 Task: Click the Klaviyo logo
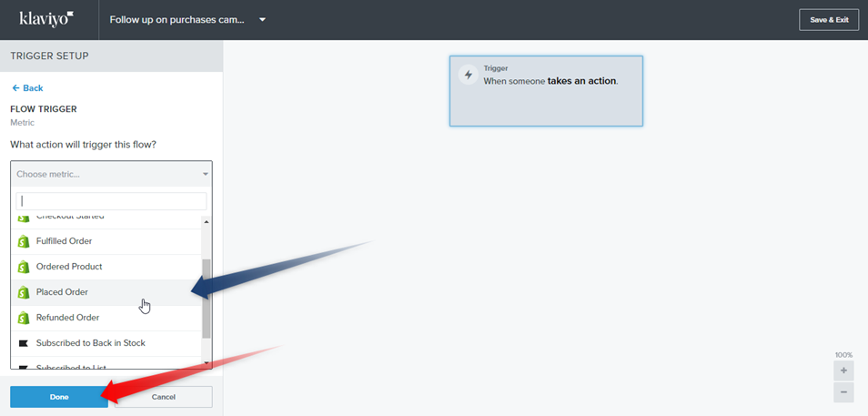tap(46, 18)
